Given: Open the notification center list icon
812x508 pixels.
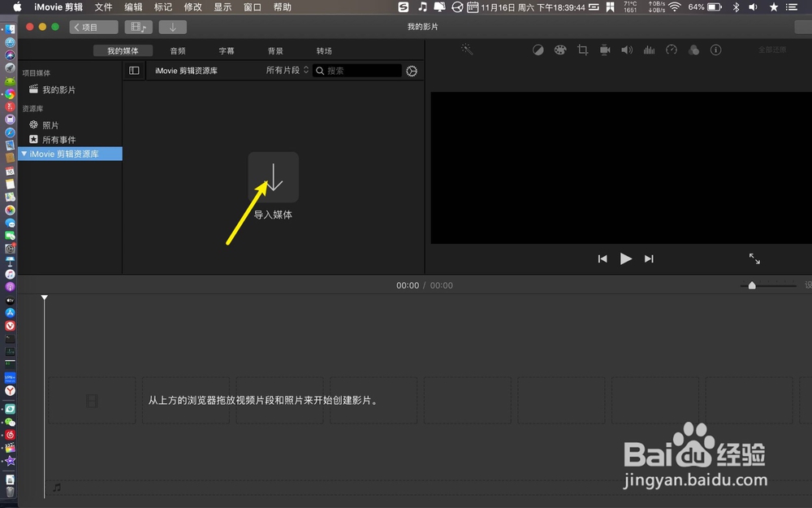Looking at the screenshot, I should 792,7.
